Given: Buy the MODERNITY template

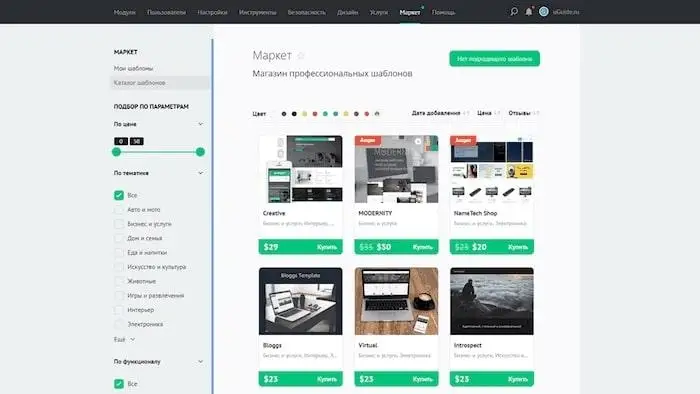Looking at the screenshot, I should tap(422, 247).
